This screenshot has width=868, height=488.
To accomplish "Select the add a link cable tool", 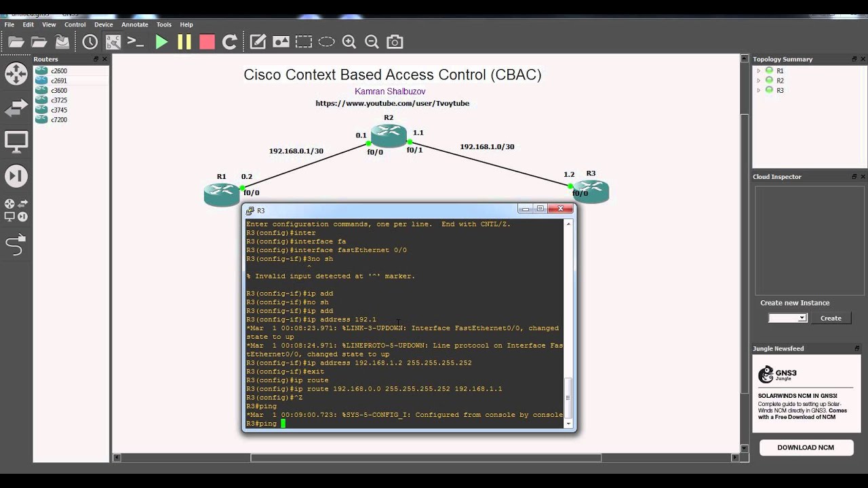I will tap(16, 245).
